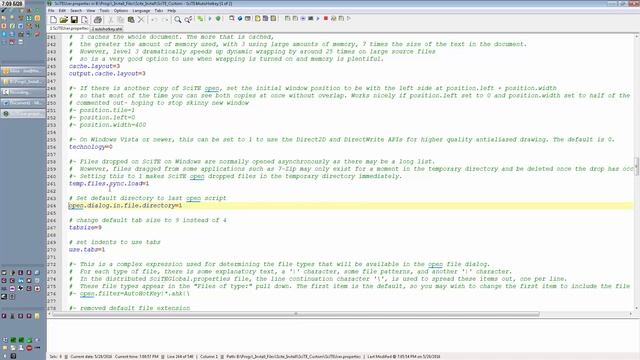Click the line 'use.tabs=1'
The height and width of the screenshot is (360, 640).
87,250
